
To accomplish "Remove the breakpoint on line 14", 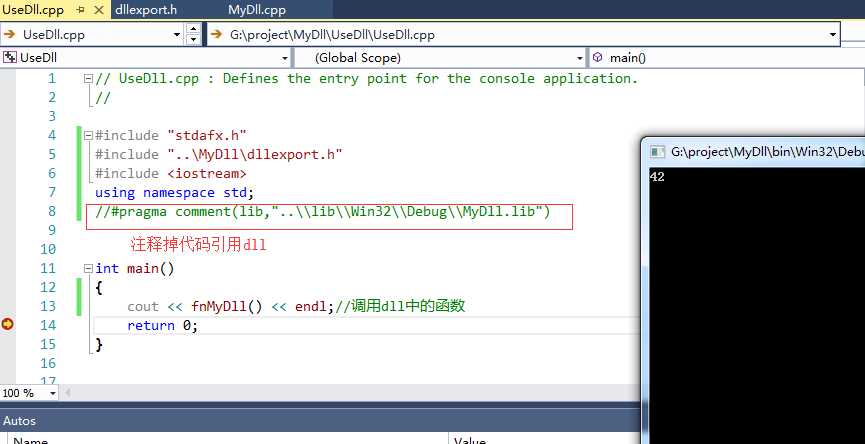I will 7,324.
